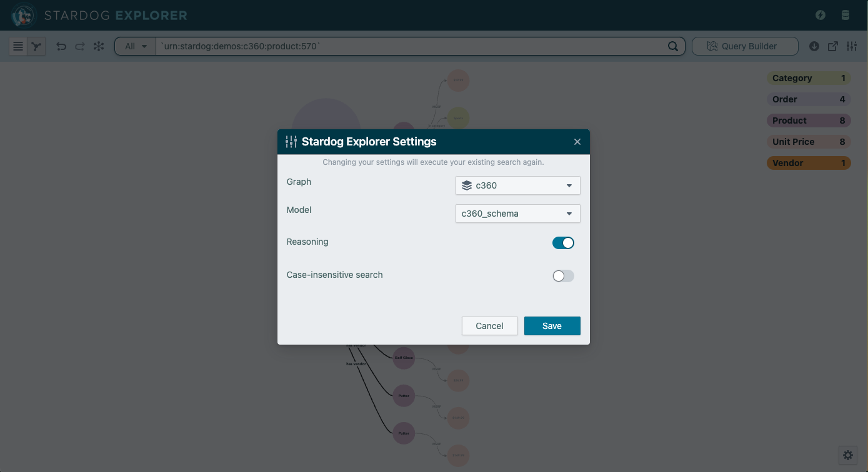This screenshot has height=472, width=868.
Task: Click the Stardog logo in the header
Action: (22, 14)
